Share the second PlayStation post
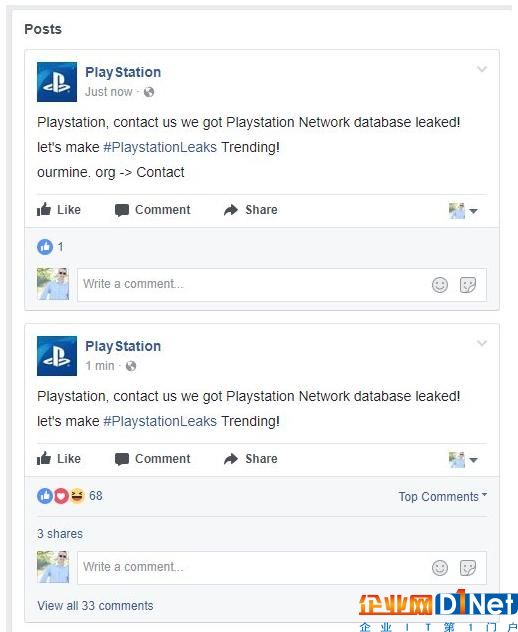Image resolution: width=518 pixels, height=632 pixels. click(x=250, y=459)
